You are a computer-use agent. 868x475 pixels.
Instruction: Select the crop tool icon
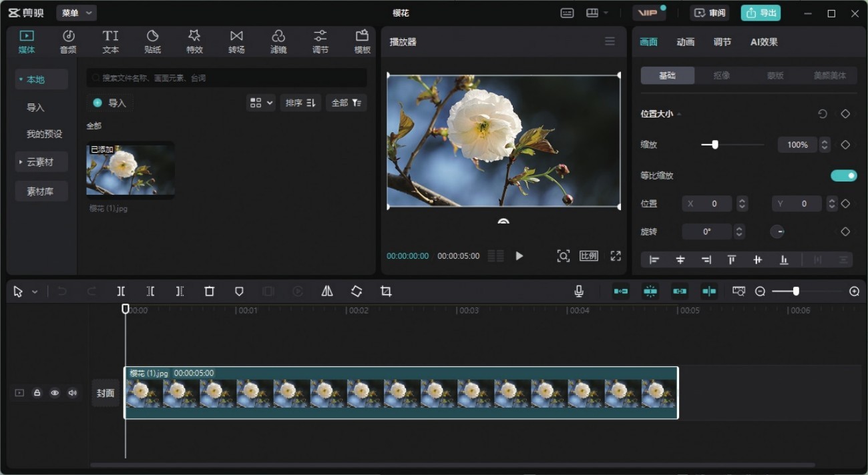386,292
